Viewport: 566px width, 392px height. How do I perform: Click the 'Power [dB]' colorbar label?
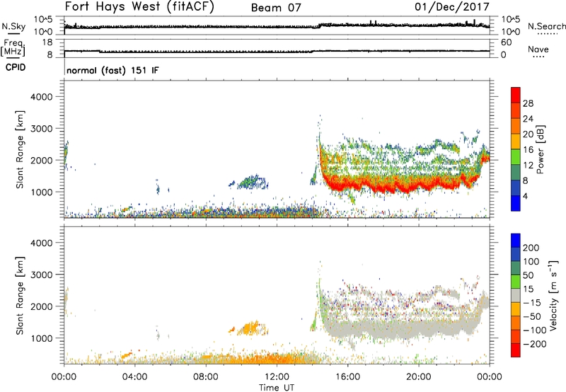pyautogui.click(x=540, y=149)
